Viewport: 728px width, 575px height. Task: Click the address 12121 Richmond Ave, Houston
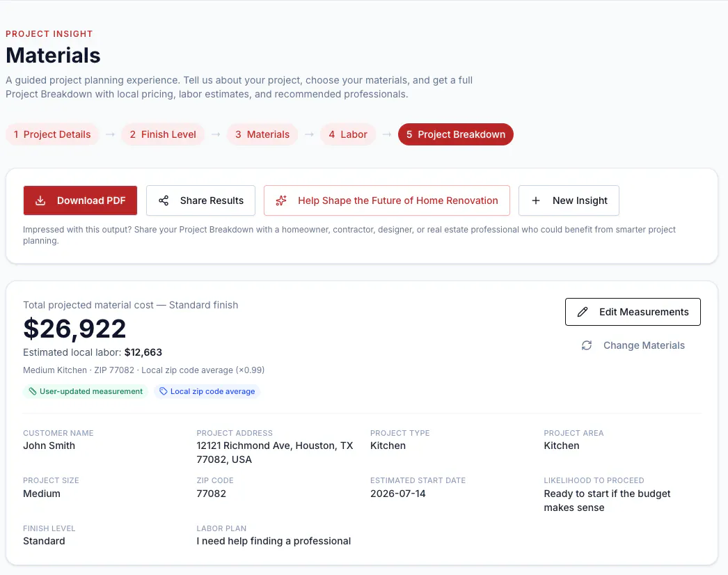(x=275, y=453)
